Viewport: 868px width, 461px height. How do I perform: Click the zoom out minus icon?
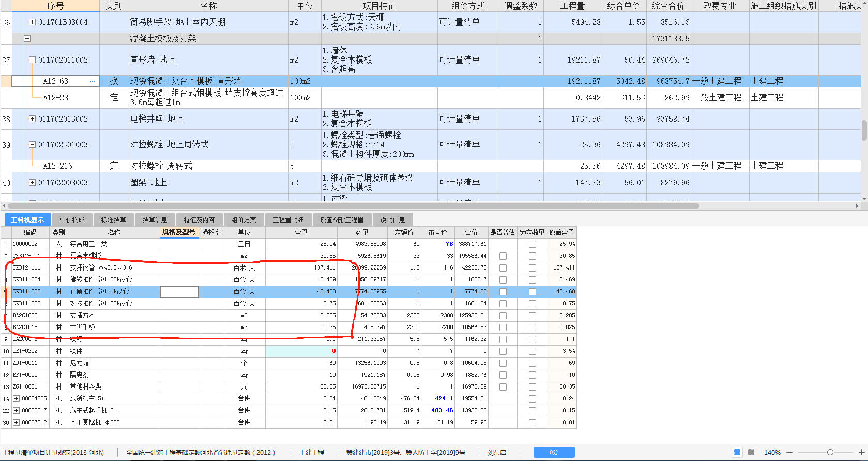click(x=789, y=452)
